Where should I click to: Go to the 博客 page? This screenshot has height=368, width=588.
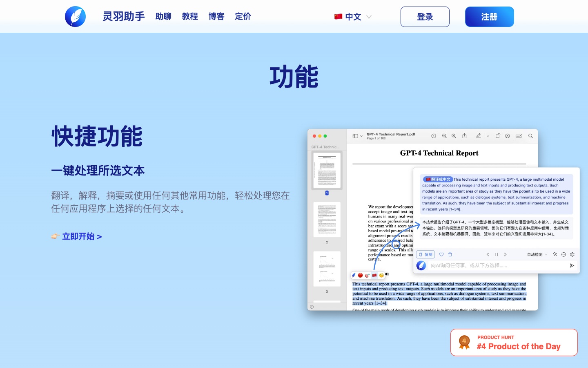tap(216, 16)
